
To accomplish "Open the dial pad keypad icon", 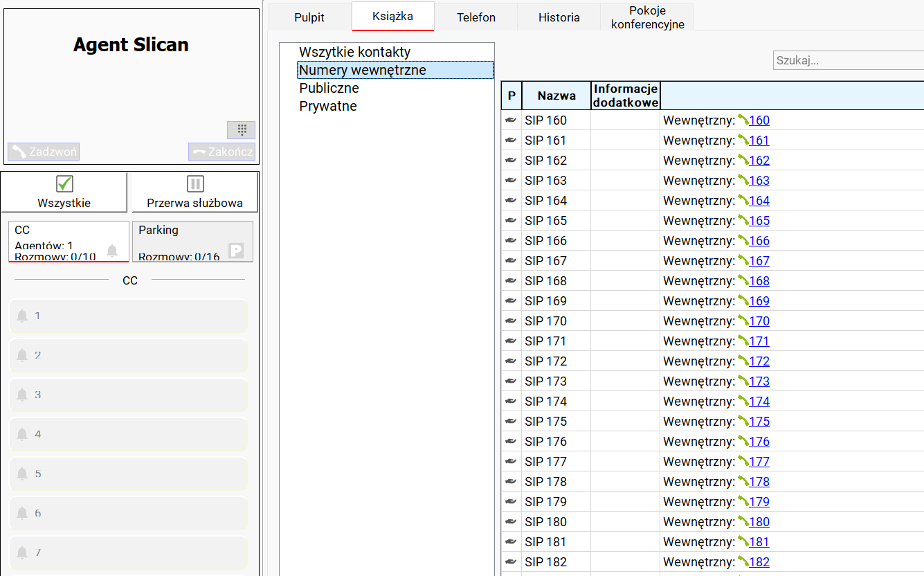I will 242,129.
